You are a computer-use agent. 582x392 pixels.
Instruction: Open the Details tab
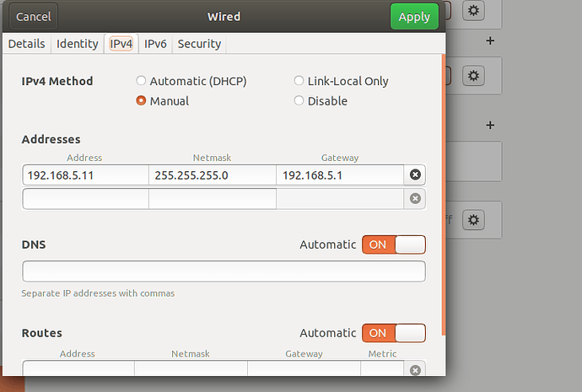coord(27,44)
